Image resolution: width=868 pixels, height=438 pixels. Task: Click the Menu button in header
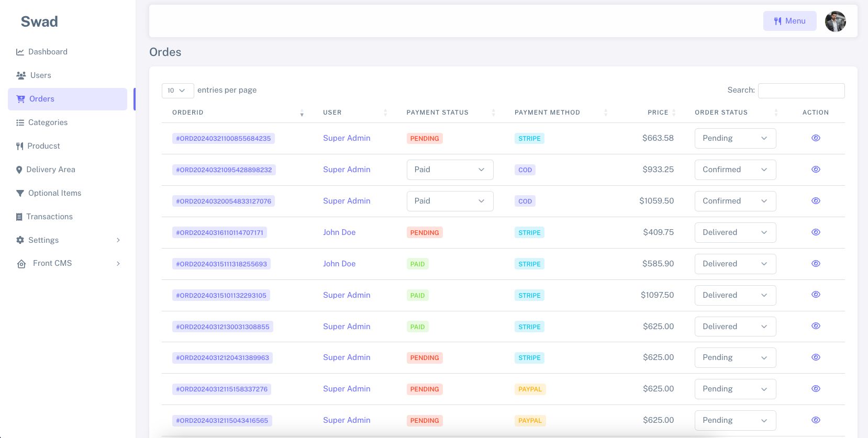pyautogui.click(x=789, y=21)
